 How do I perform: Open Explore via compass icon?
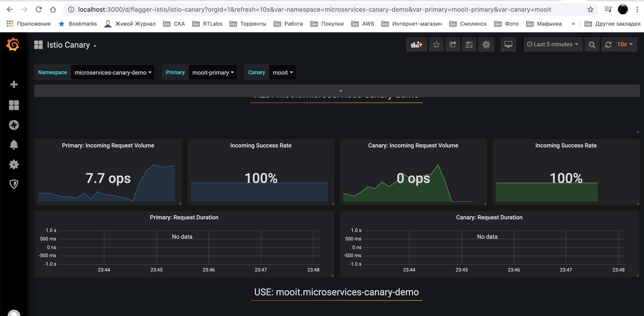tap(14, 125)
